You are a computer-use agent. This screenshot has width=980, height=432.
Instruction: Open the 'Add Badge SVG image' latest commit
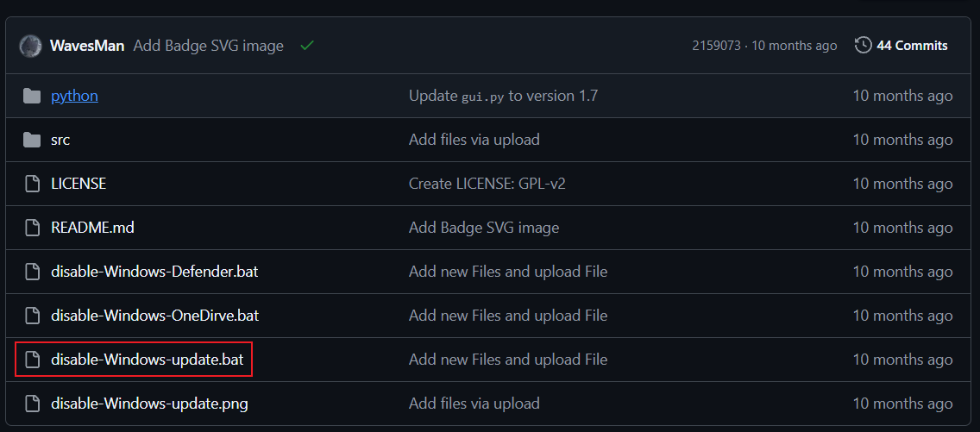click(208, 46)
